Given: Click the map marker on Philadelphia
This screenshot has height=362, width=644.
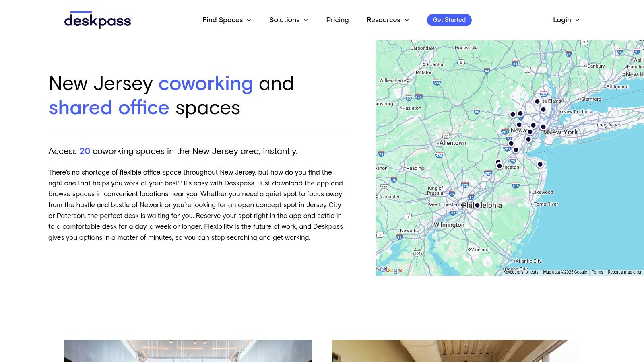Looking at the screenshot, I should tap(477, 205).
